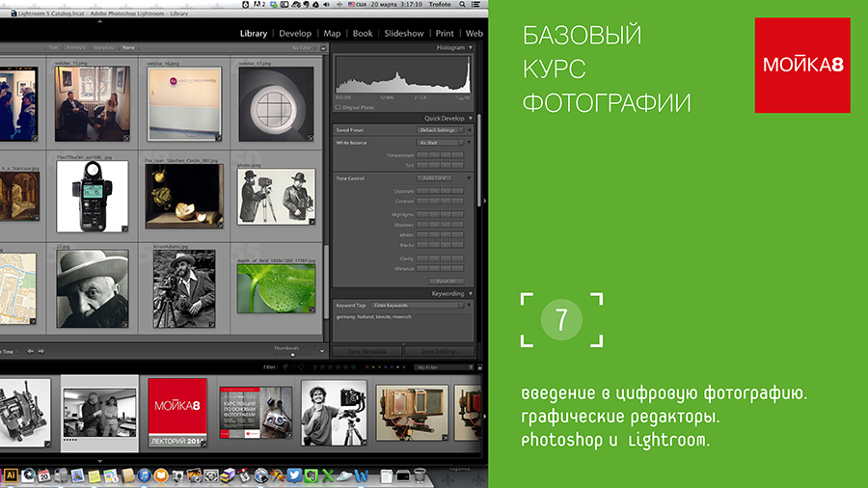Open Twitter from the Dock

point(294,475)
